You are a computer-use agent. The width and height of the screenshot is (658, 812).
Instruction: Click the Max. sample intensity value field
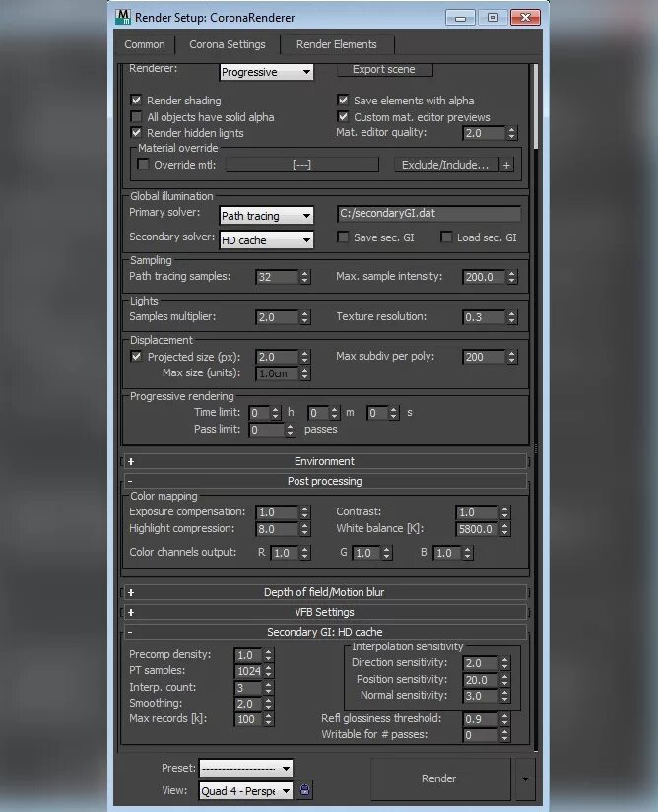coord(483,277)
